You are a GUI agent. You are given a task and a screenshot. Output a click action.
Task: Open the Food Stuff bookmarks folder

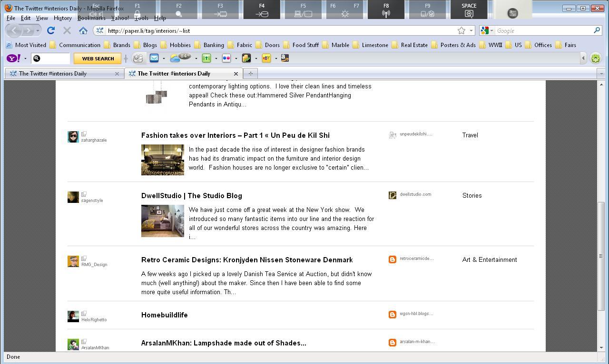click(301, 45)
